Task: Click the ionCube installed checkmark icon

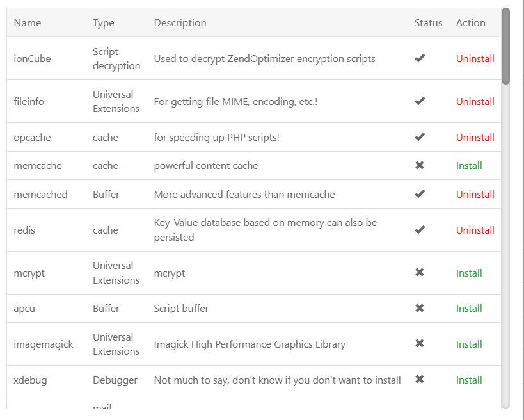Action: click(x=420, y=58)
